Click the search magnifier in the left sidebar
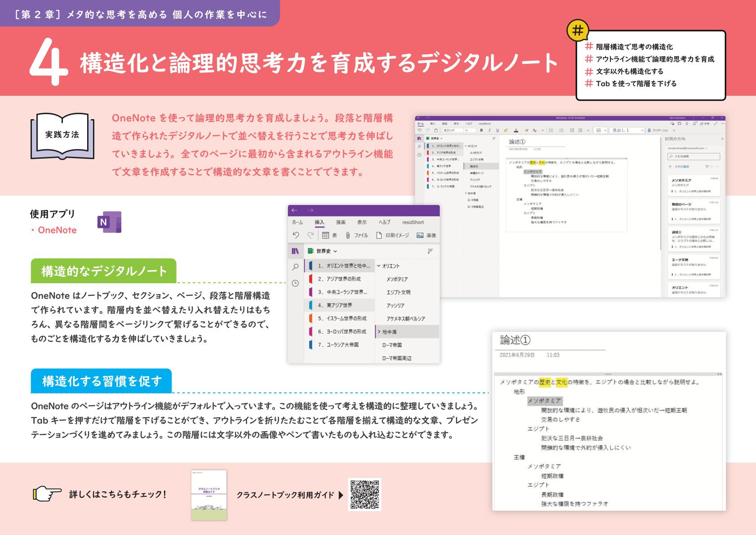This screenshot has height=535, width=756. [295, 267]
